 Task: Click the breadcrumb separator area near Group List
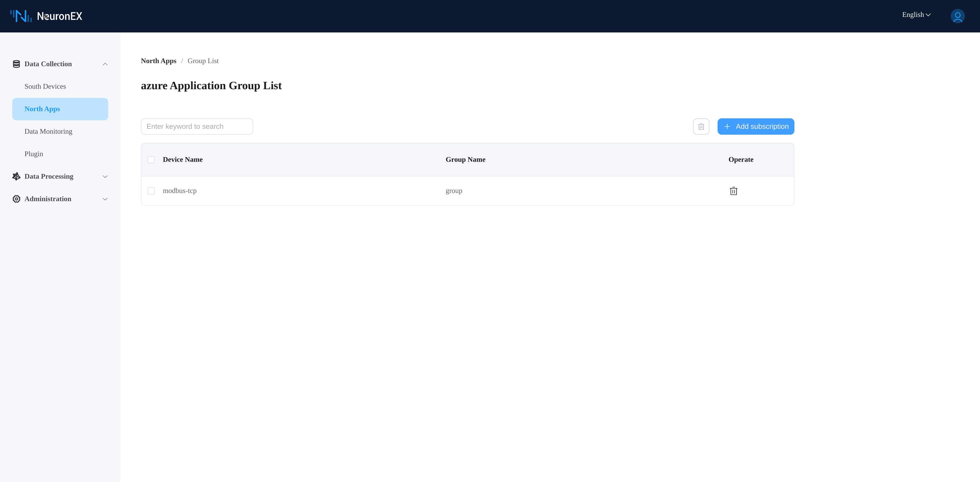(x=182, y=61)
